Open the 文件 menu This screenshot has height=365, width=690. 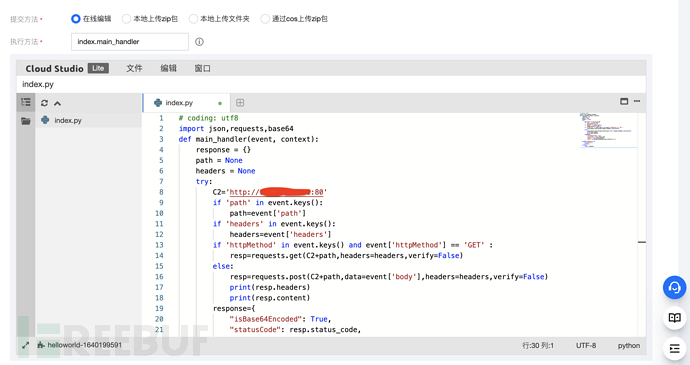click(134, 68)
